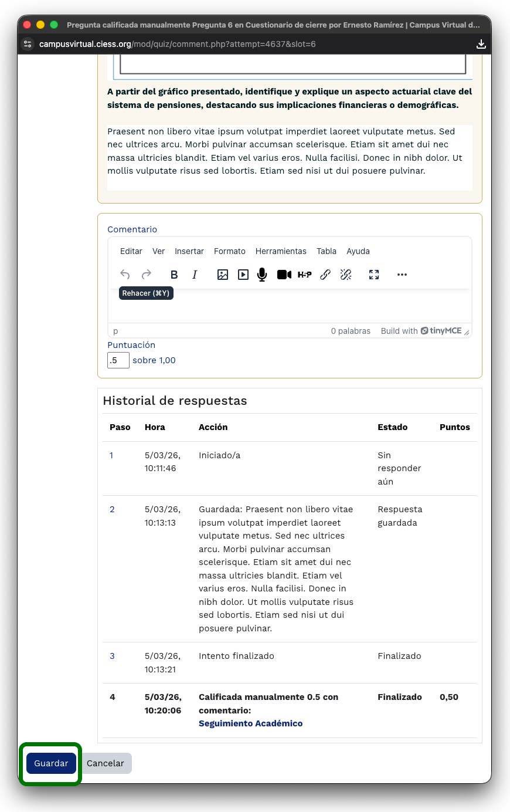510x812 pixels.
Task: Open the Tabla menu in the editor
Action: [327, 251]
